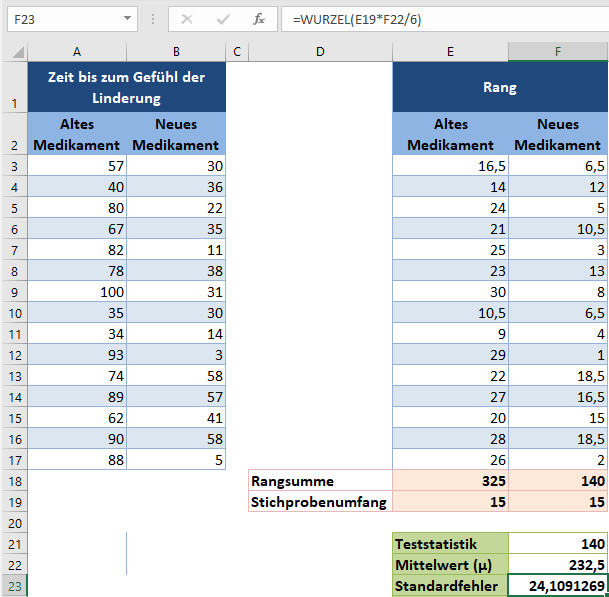Select Stichprobenumfang value 15 in column E
This screenshot has width=609, height=597.
click(451, 501)
